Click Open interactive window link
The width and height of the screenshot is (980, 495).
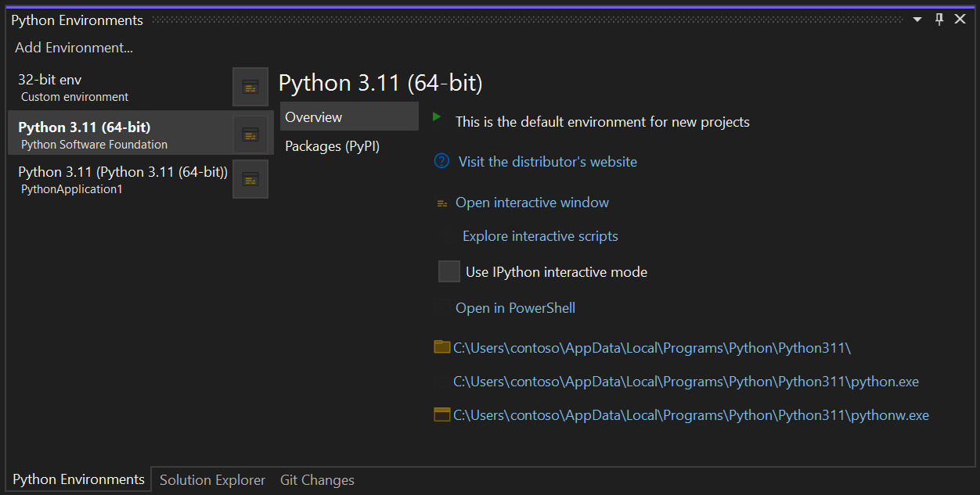[x=532, y=203]
